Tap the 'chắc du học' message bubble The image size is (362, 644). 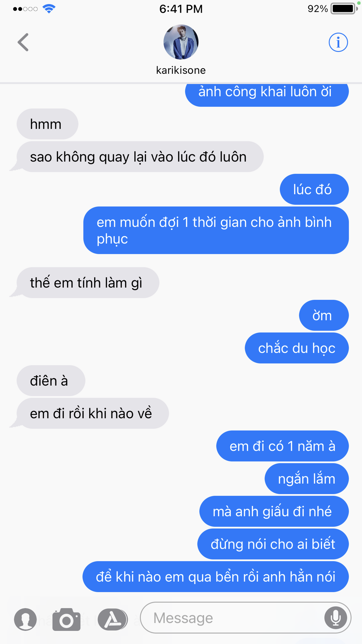297,348
